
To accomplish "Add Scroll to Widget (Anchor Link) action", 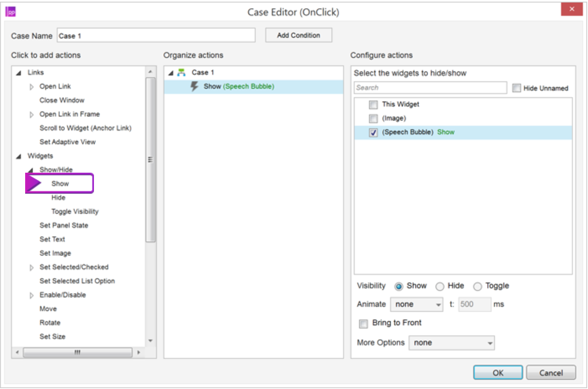I will 86,128.
